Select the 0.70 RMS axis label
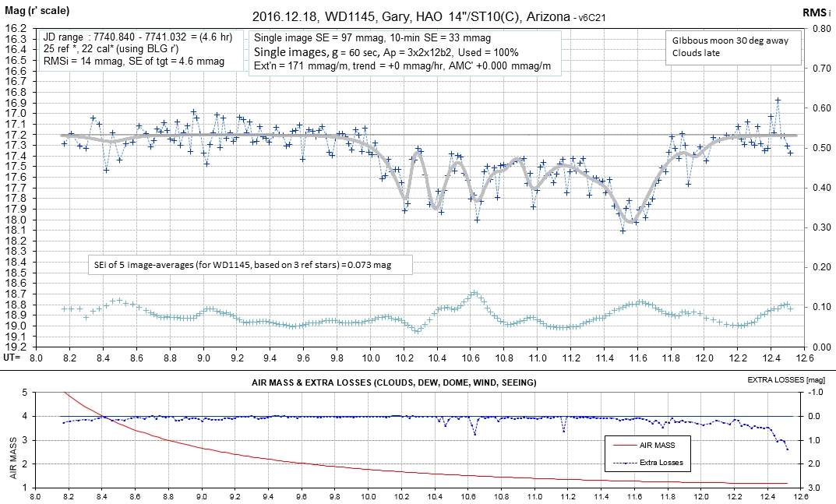This screenshot has height=504, width=836. point(822,69)
